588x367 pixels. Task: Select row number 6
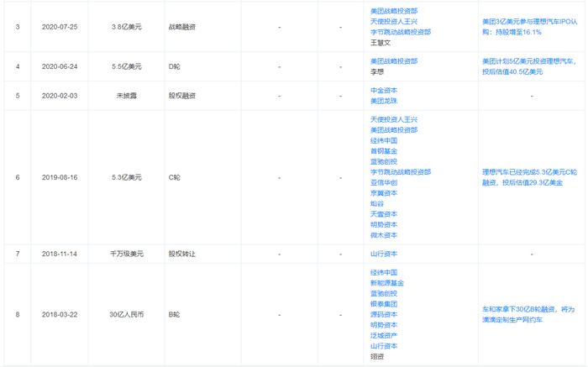pos(18,177)
